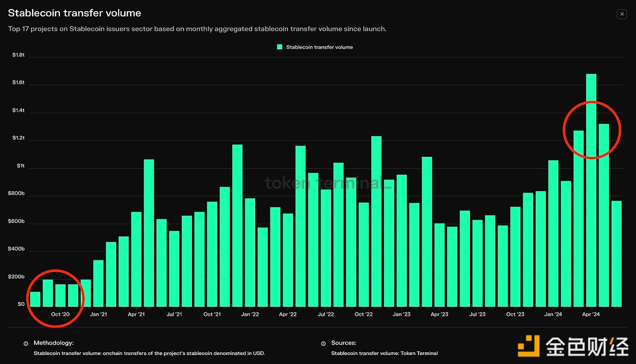The width and height of the screenshot is (636, 364).
Task: Click the $1.8t y-axis label
Action: click(x=19, y=55)
